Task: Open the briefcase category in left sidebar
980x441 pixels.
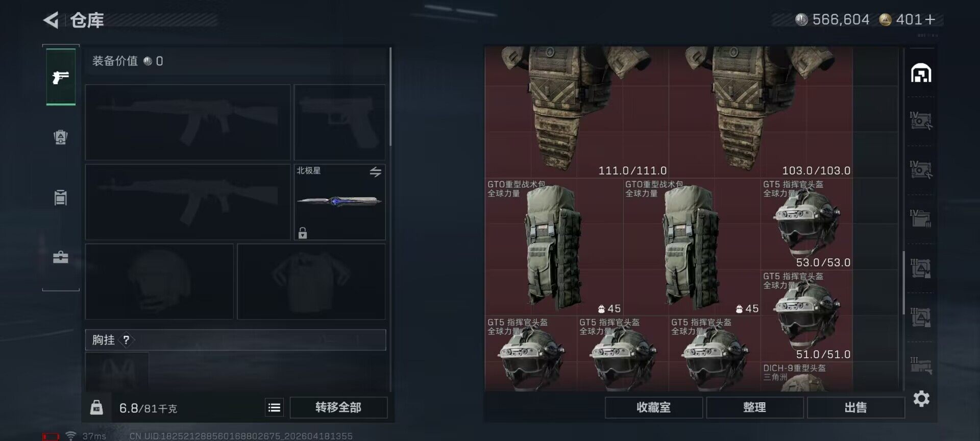Action: coord(61,257)
